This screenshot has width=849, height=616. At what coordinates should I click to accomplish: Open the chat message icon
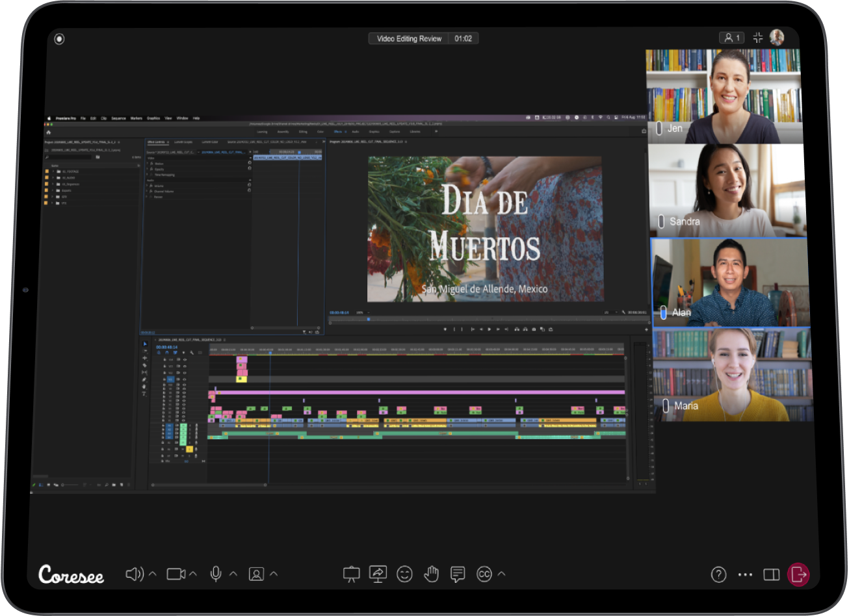coord(458,574)
